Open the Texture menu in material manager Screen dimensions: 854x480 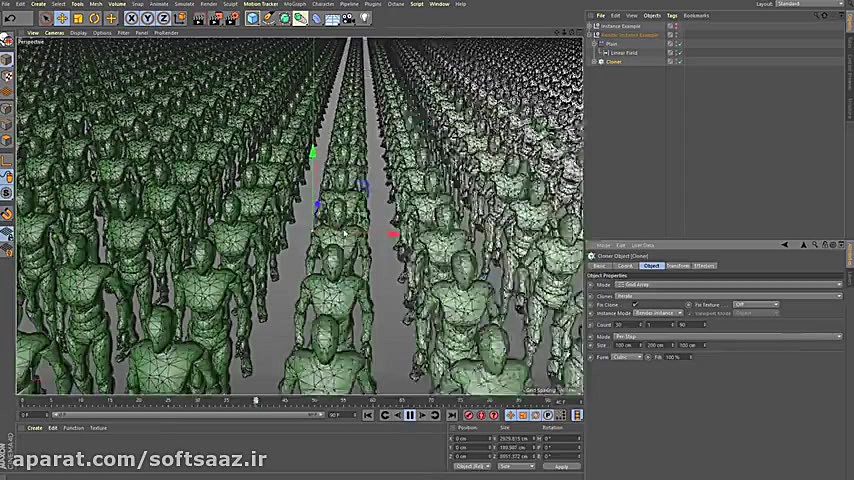point(98,428)
